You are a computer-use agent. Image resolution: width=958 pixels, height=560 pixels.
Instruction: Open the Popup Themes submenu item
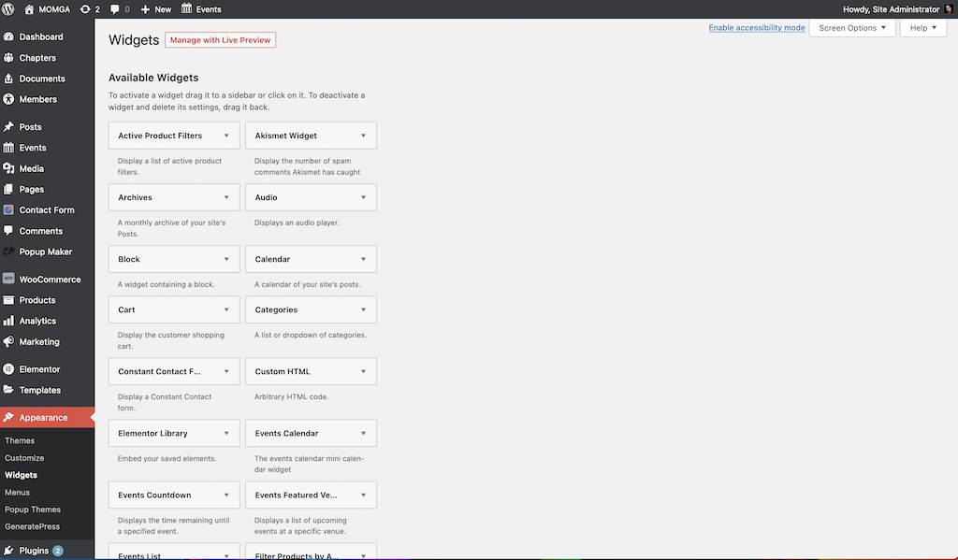coord(33,509)
